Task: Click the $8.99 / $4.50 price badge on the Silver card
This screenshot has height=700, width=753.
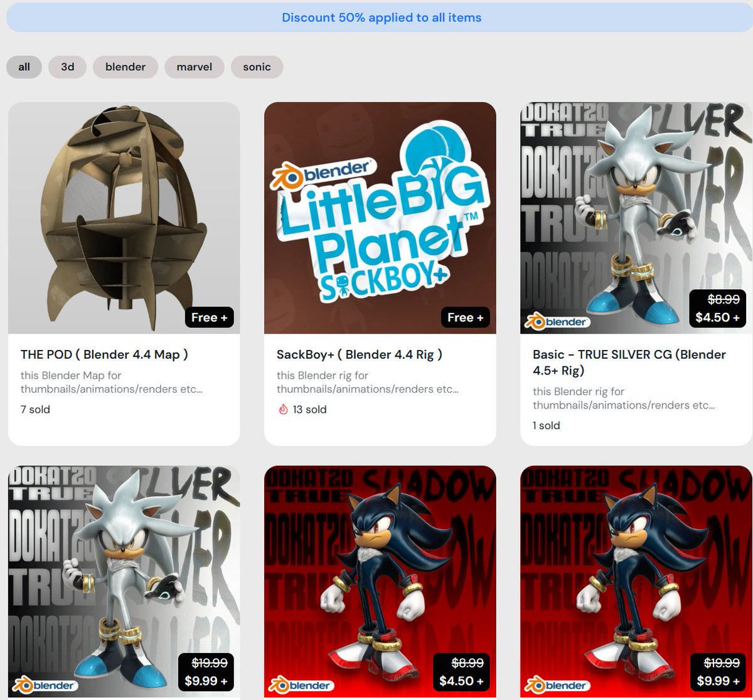Action: pos(717,309)
